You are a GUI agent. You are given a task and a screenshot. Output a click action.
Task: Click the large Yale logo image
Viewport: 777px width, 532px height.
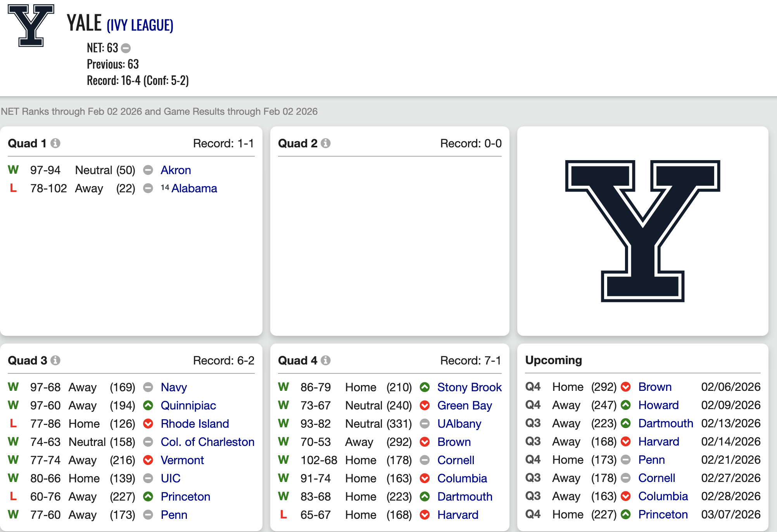pos(642,231)
